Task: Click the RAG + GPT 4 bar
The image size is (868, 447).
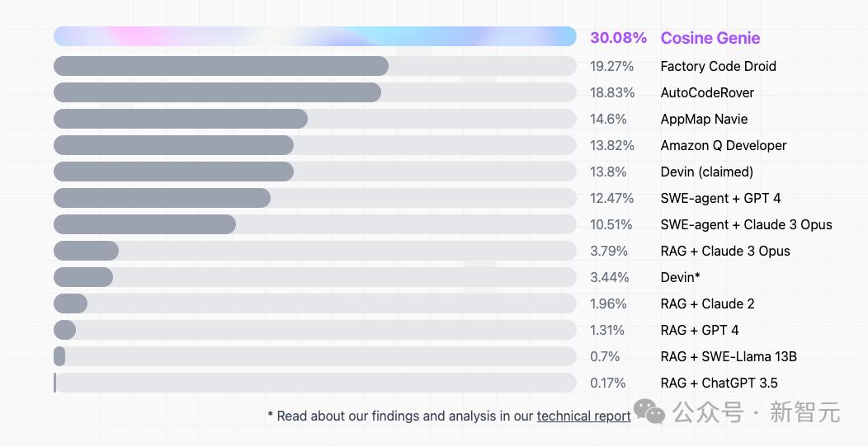Action: click(x=65, y=330)
